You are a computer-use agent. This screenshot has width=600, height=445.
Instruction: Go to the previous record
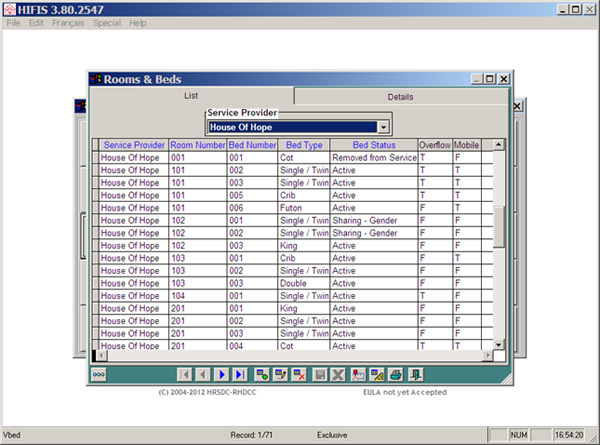[203, 374]
